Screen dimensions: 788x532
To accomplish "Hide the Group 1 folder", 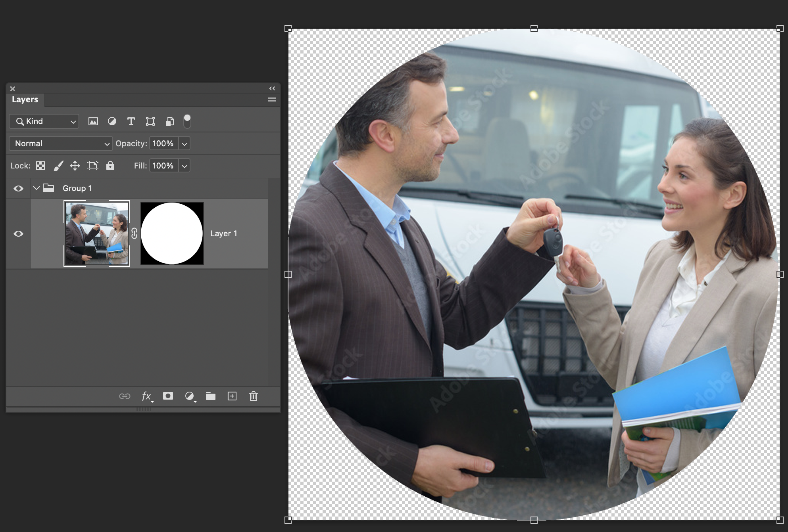I will (x=18, y=188).
